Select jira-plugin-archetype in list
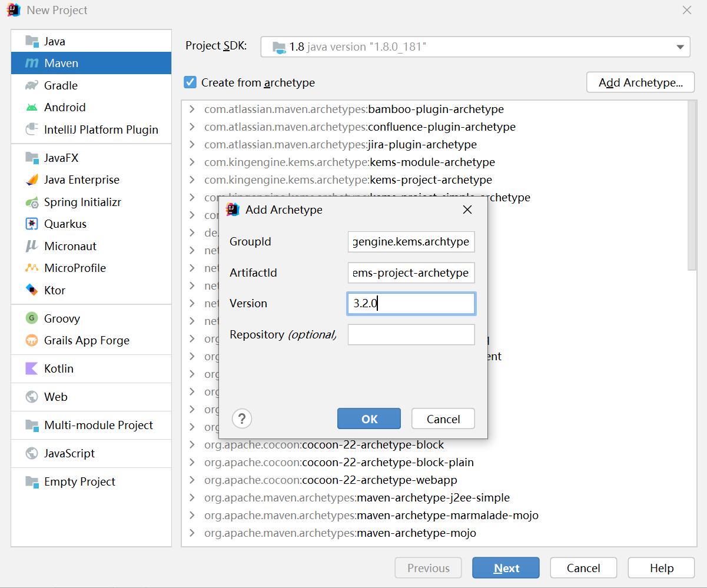 [340, 144]
